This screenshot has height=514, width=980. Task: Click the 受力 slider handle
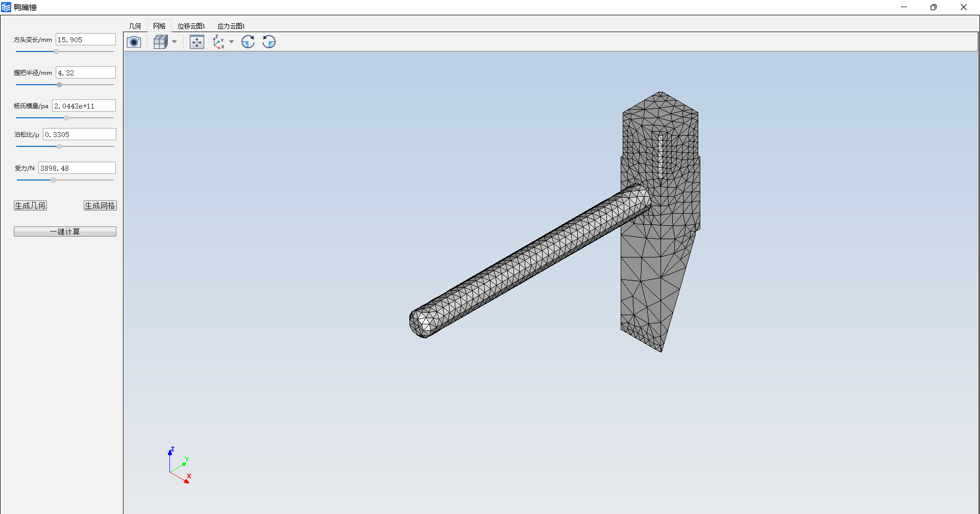(x=53, y=180)
